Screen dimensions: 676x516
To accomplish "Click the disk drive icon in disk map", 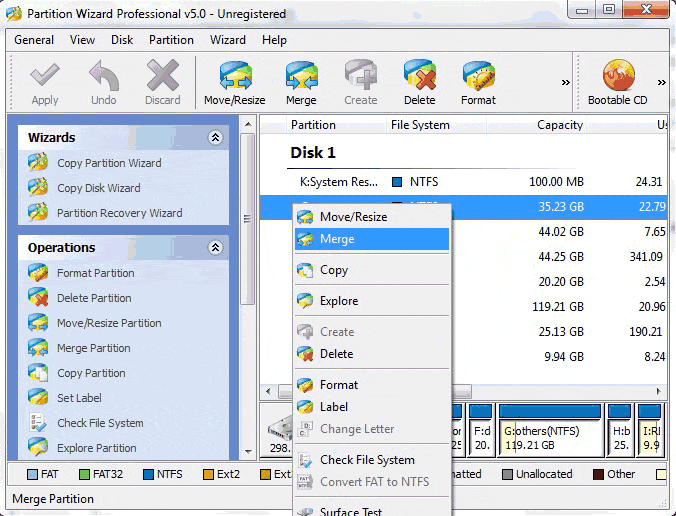I will pyautogui.click(x=280, y=429).
